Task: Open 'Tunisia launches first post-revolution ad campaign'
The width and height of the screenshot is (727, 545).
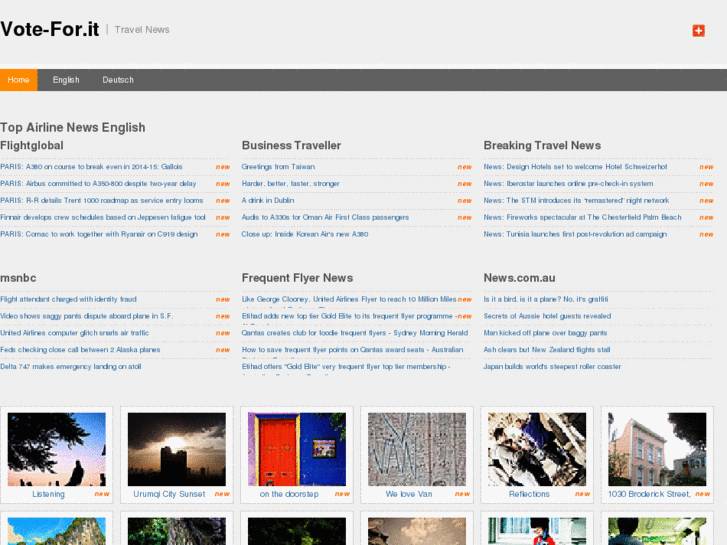Action: click(575, 234)
